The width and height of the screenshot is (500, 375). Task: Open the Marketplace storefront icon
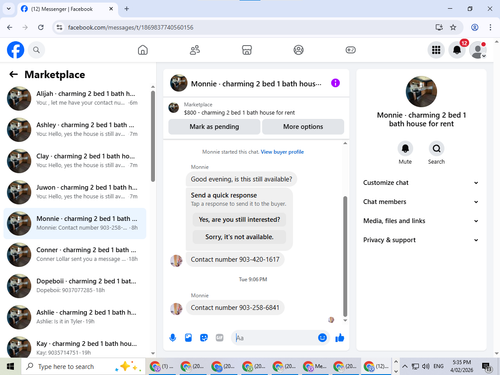(247, 50)
